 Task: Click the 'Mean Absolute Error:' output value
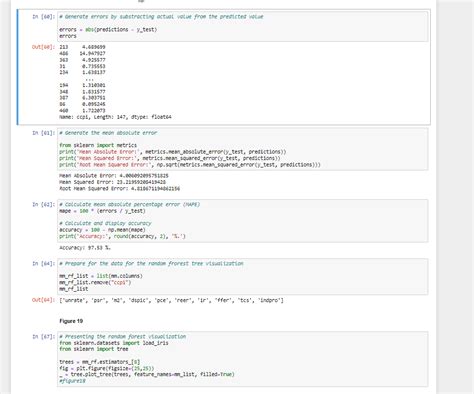(144, 176)
